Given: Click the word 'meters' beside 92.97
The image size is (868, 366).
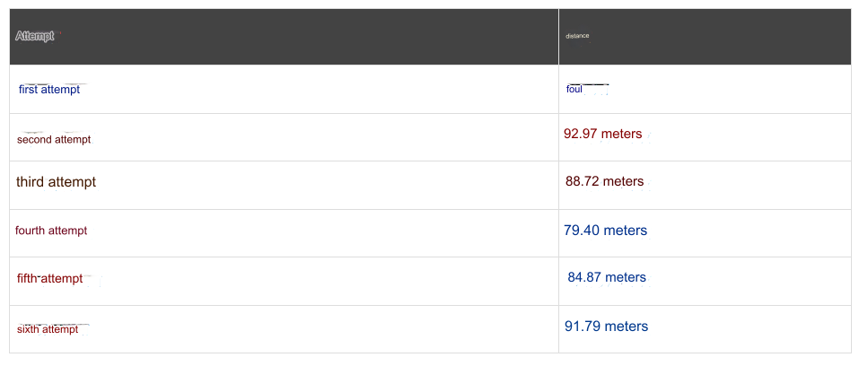Looking at the screenshot, I should point(622,135).
